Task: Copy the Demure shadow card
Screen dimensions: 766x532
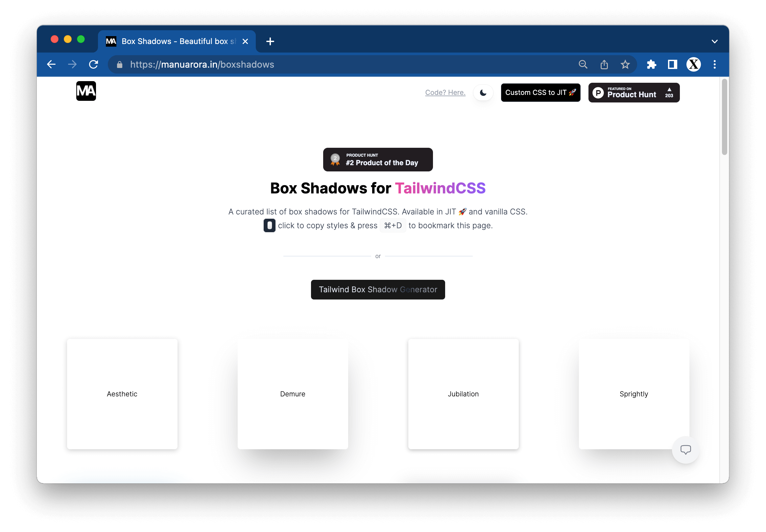Action: point(293,394)
